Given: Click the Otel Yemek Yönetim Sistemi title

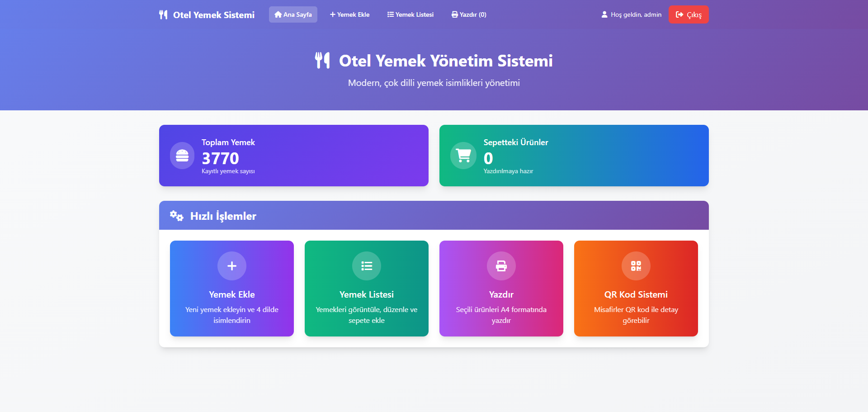Looking at the screenshot, I should [446, 61].
